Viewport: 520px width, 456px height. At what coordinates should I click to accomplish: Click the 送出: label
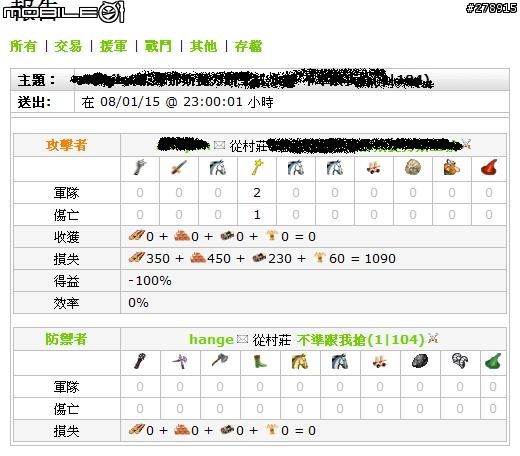click(x=34, y=102)
